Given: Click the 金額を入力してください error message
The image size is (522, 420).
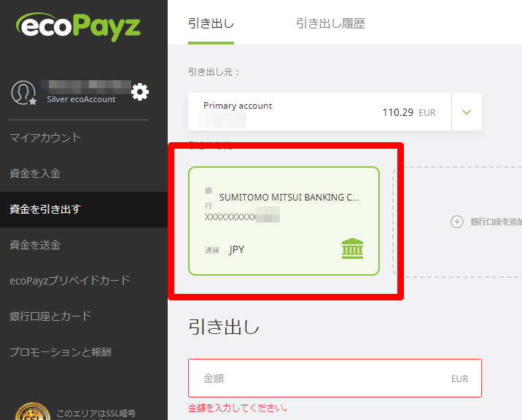Looking at the screenshot, I should (238, 408).
